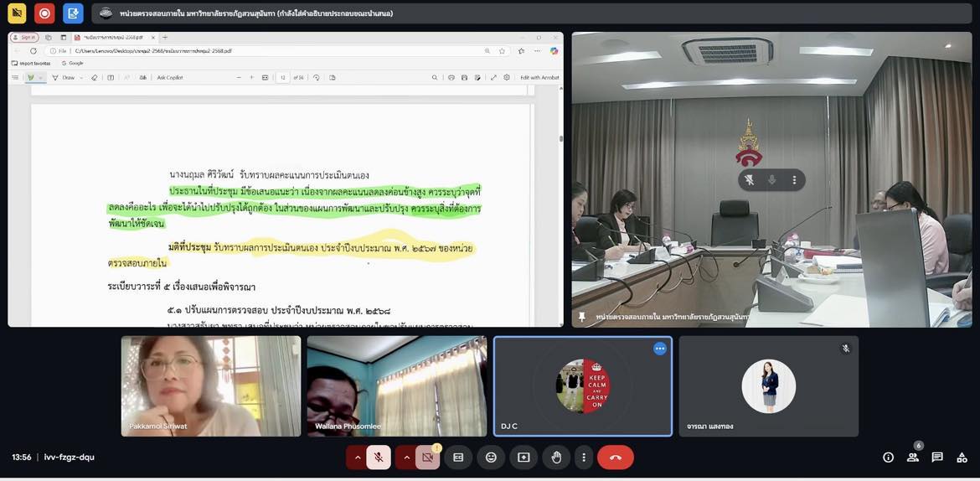Unmute your microphone in the call bar
This screenshot has width=980, height=481.
click(x=379, y=458)
